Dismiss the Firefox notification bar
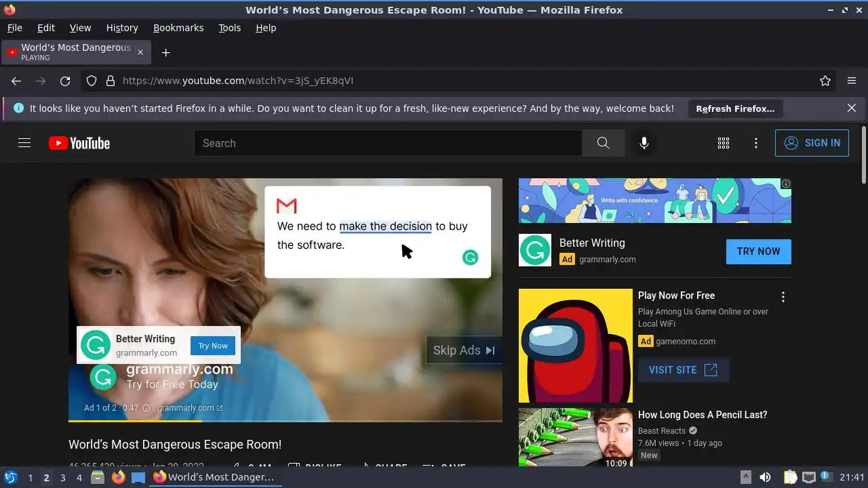Screen dimensions: 868x488 (x=852, y=108)
